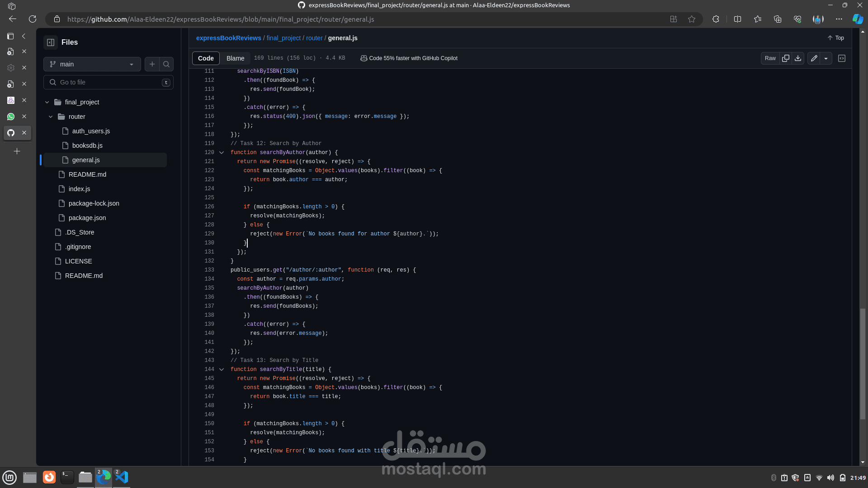Select the Code view tab
868x488 pixels.
206,58
